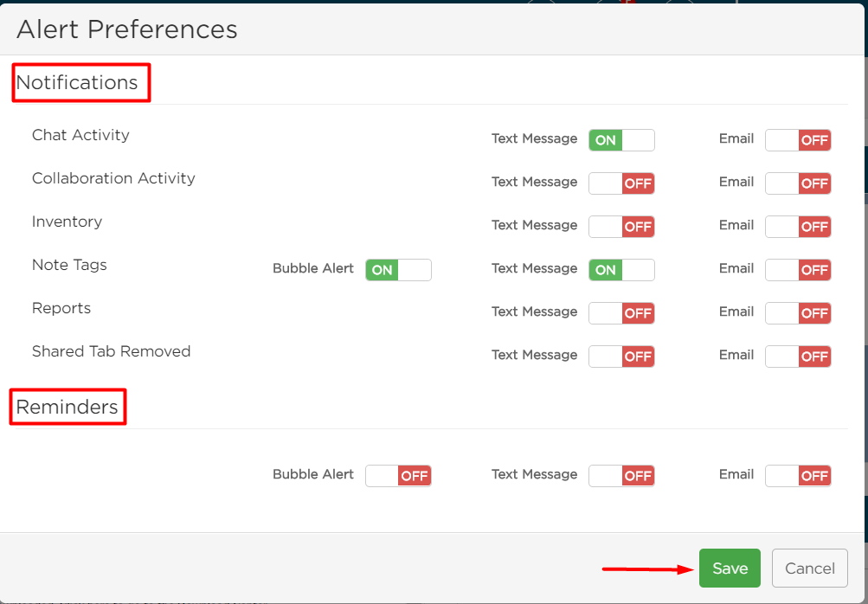
Task: Turn on Note Tags Email toggle
Action: 798,270
